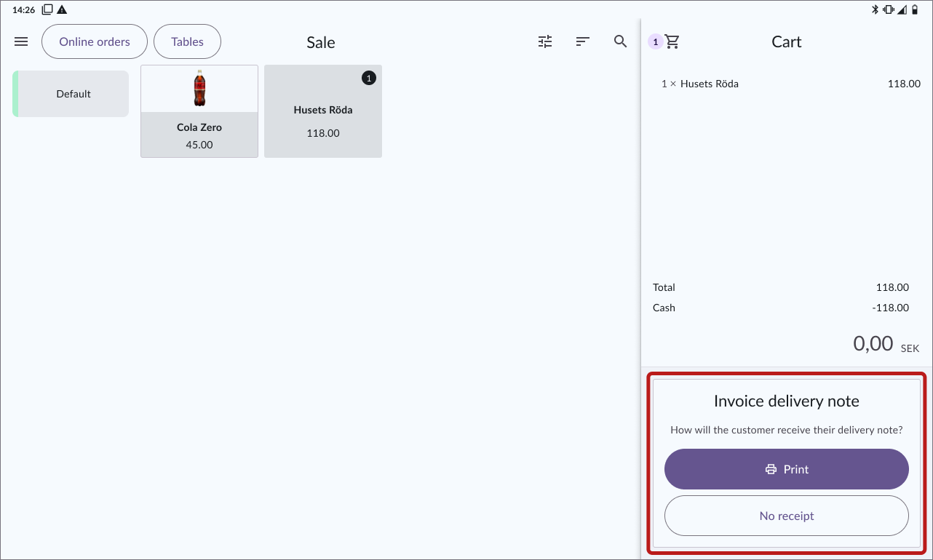Tap the Bluetooth status icon
933x560 pixels.
coord(876,9)
